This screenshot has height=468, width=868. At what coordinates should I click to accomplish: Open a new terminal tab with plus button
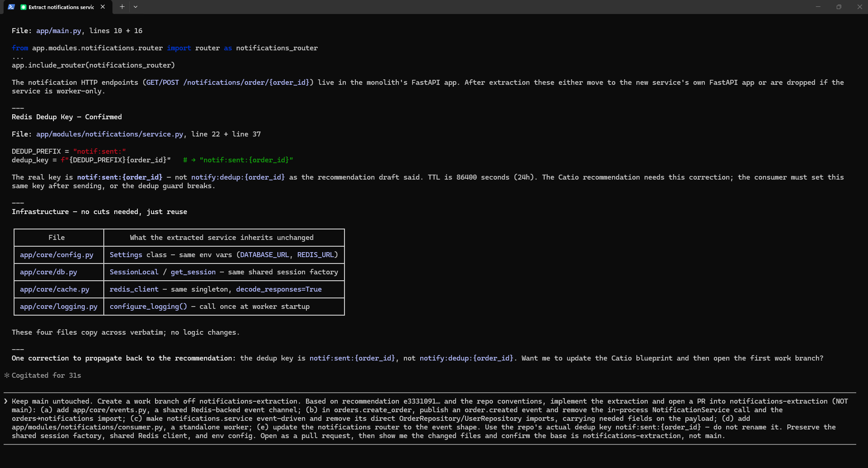(x=122, y=7)
